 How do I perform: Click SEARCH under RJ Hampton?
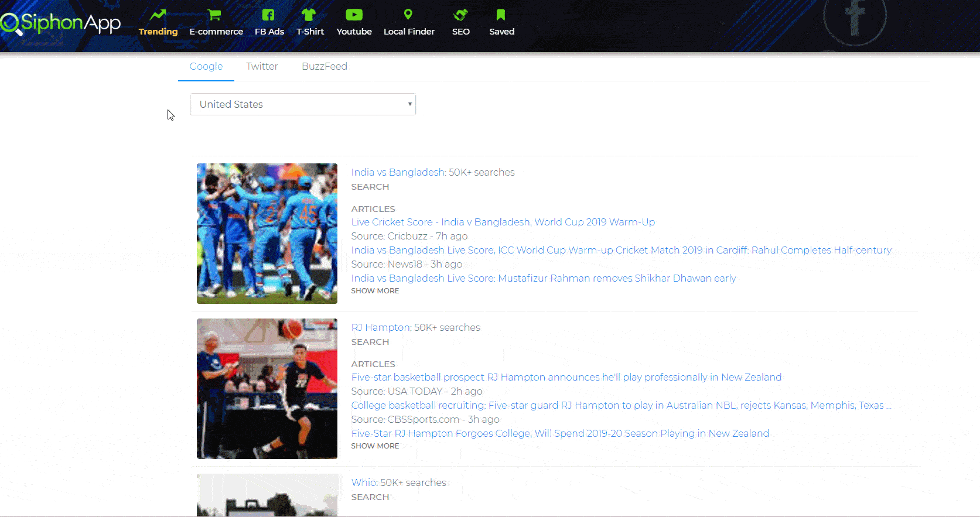point(370,342)
